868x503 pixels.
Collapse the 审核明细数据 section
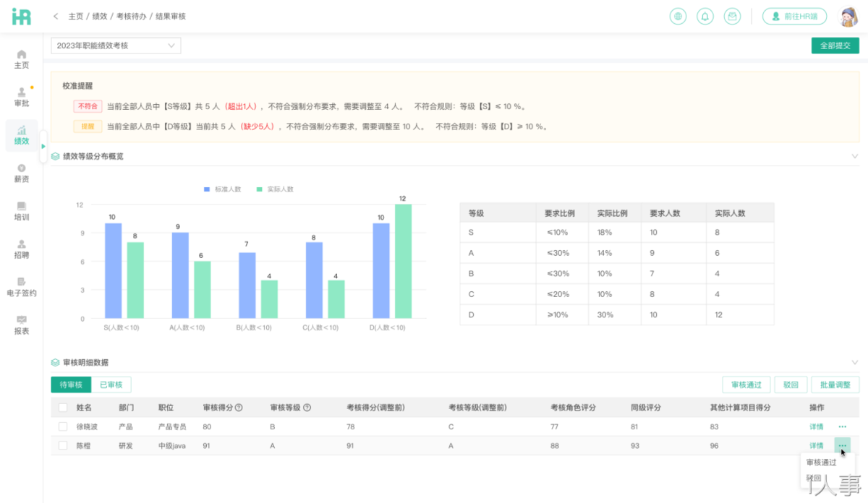854,363
